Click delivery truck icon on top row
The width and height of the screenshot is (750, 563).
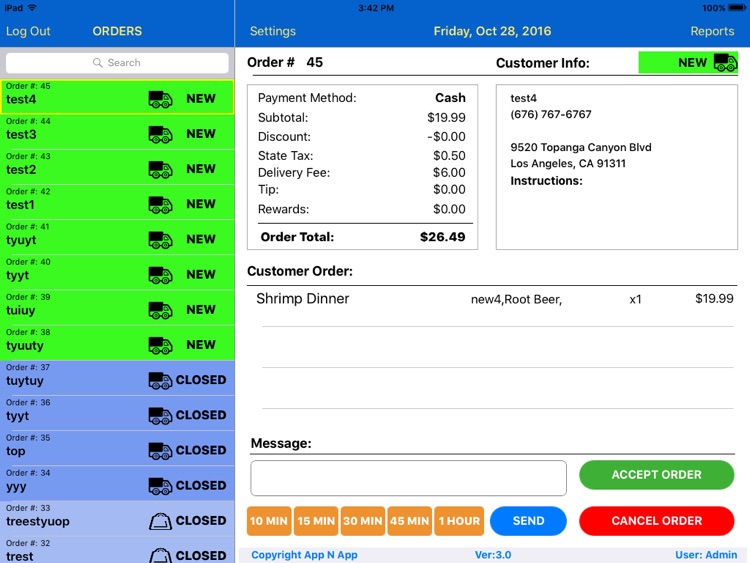point(160,451)
